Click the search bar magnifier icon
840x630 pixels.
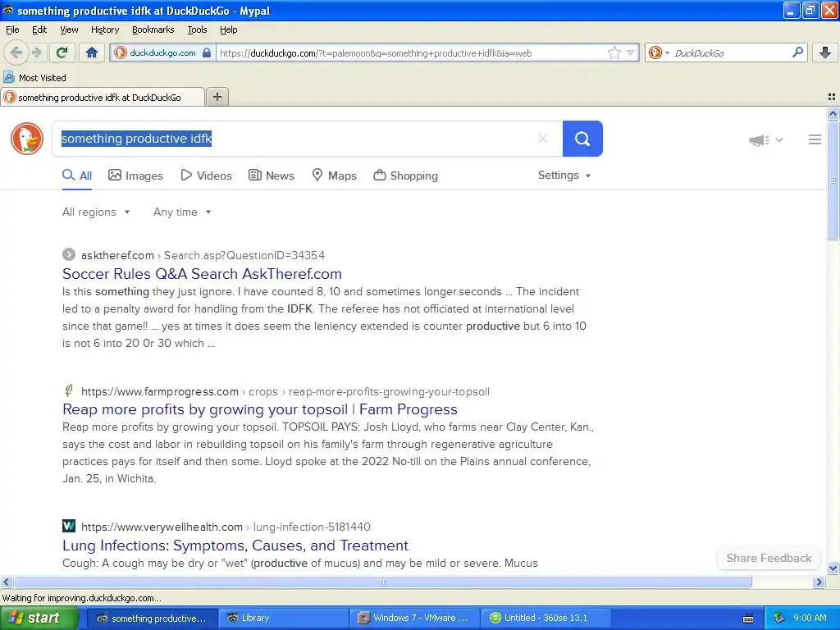pos(797,52)
